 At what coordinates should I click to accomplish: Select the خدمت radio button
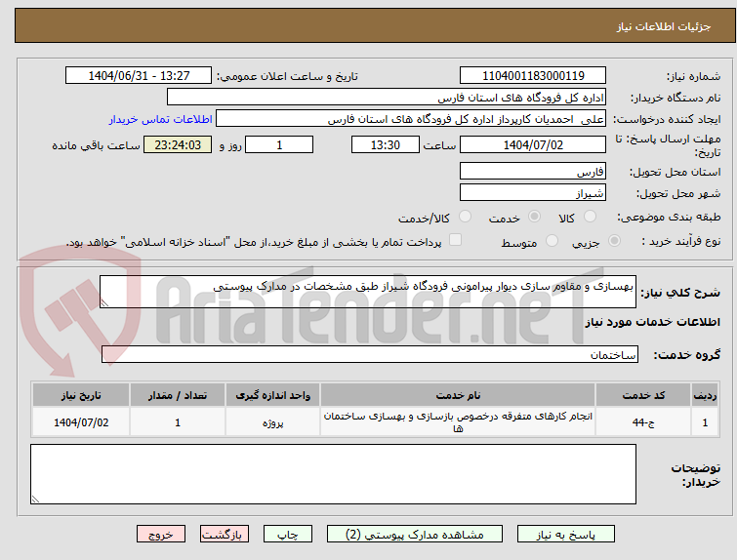click(x=534, y=217)
